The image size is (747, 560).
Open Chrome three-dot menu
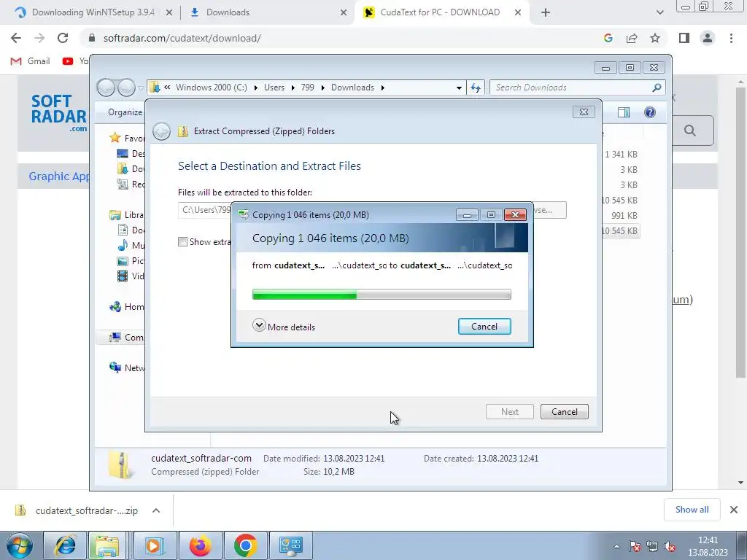pyautogui.click(x=731, y=38)
